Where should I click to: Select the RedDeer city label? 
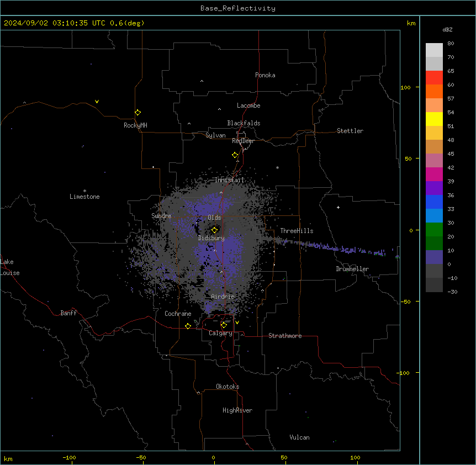click(x=243, y=141)
